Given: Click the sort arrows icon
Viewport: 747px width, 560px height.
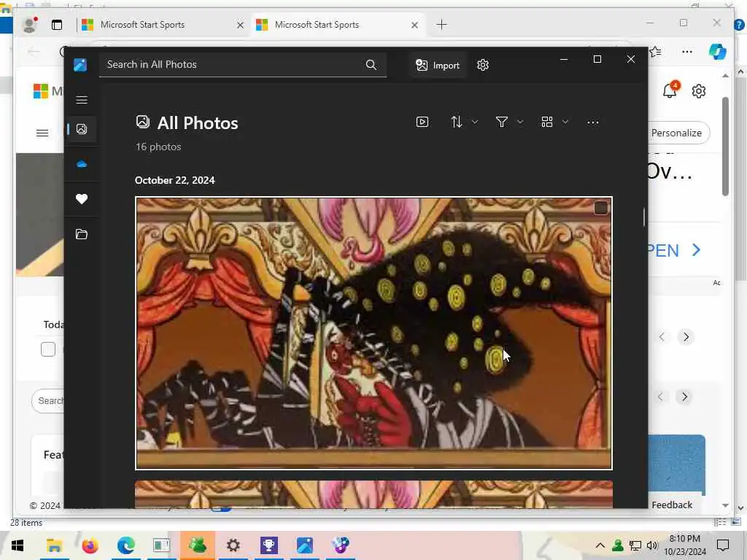Looking at the screenshot, I should pos(457,122).
